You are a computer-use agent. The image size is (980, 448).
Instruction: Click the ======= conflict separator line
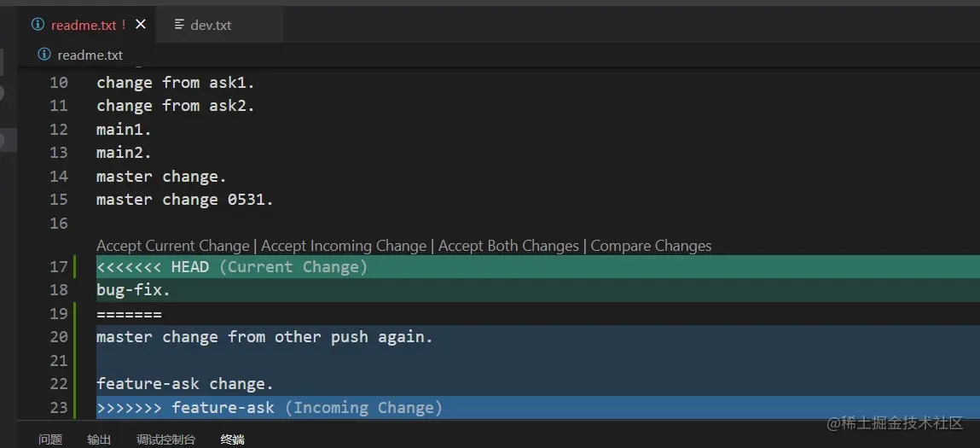pyautogui.click(x=129, y=314)
